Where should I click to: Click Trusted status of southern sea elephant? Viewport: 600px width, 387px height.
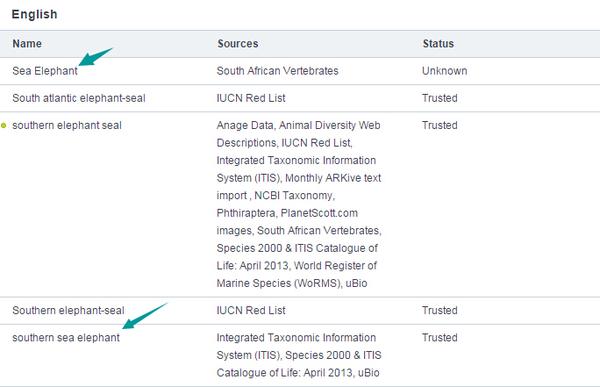click(440, 338)
